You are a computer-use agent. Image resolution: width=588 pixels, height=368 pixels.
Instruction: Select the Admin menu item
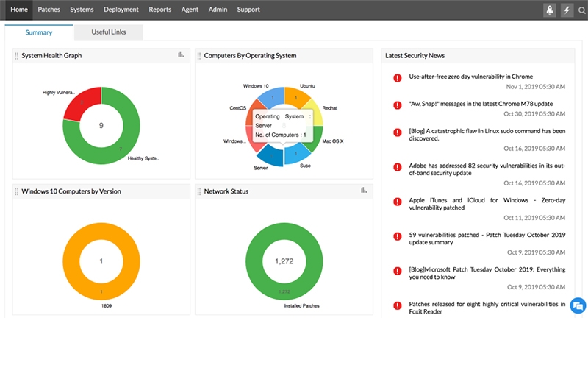click(218, 10)
